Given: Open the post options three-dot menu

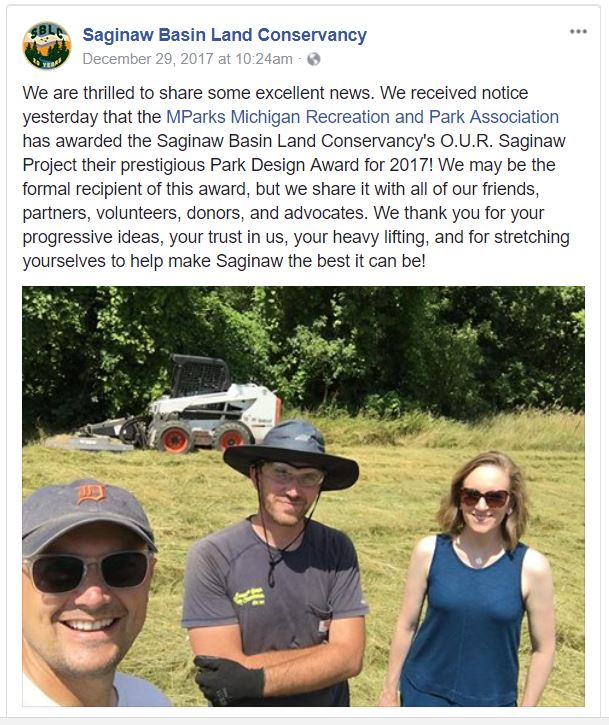Looking at the screenshot, I should tap(578, 32).
